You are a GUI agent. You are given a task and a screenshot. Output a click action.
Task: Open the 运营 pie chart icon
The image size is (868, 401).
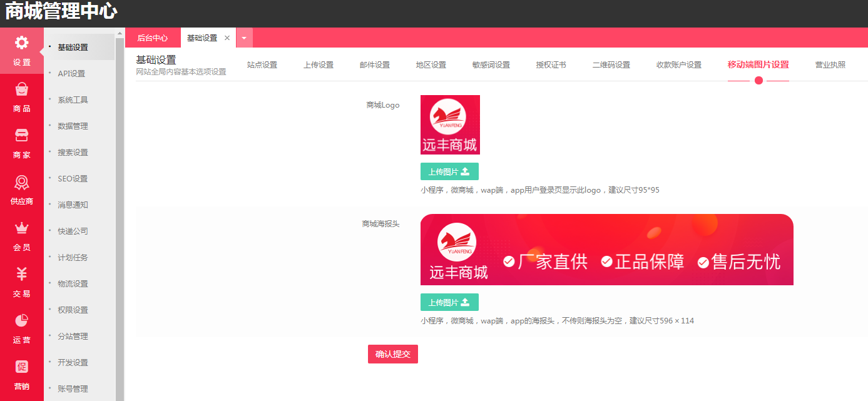click(x=22, y=320)
